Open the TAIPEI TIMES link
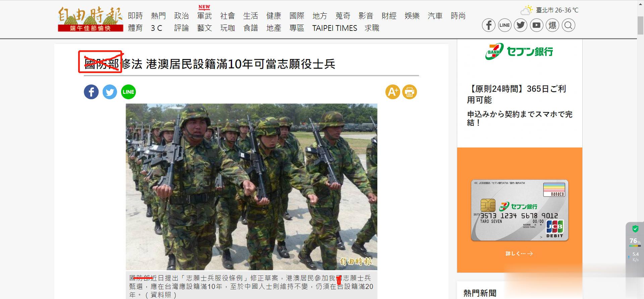The image size is (644, 299). [x=335, y=28]
